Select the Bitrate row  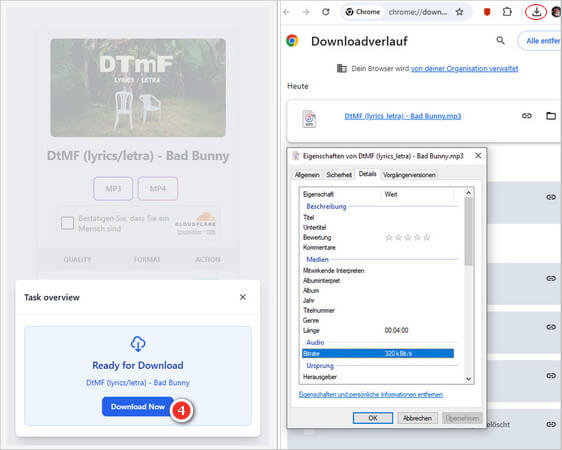378,354
